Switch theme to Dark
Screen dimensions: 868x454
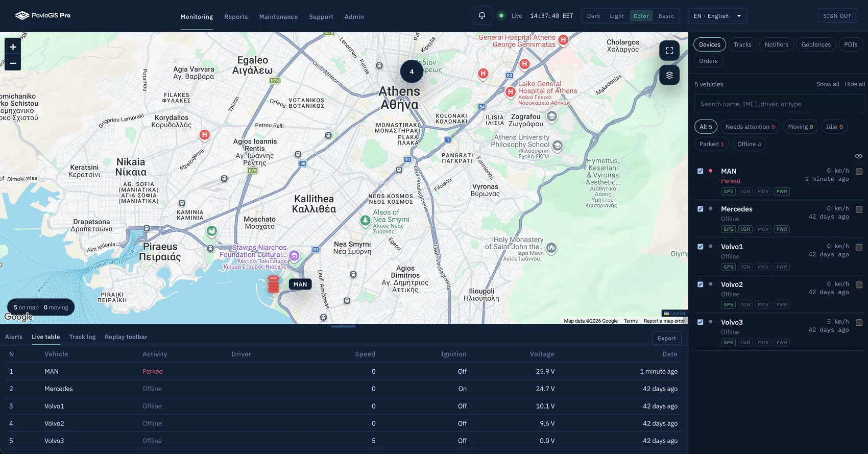point(593,16)
